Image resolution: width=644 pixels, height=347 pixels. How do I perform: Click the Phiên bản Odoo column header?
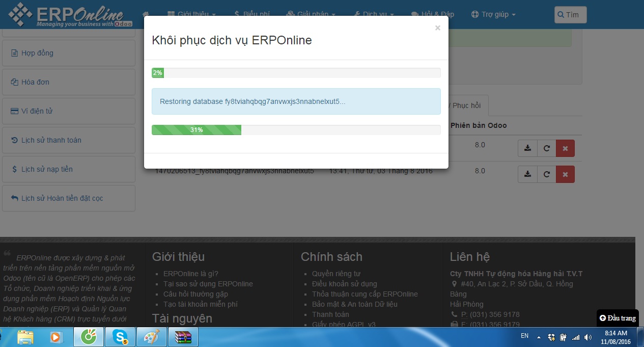(x=479, y=125)
